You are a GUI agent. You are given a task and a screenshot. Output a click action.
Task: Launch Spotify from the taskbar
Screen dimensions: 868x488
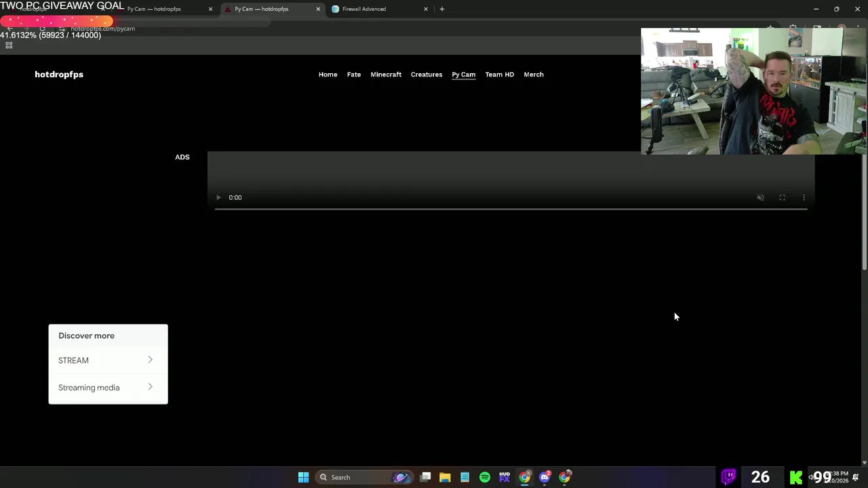[485, 477]
